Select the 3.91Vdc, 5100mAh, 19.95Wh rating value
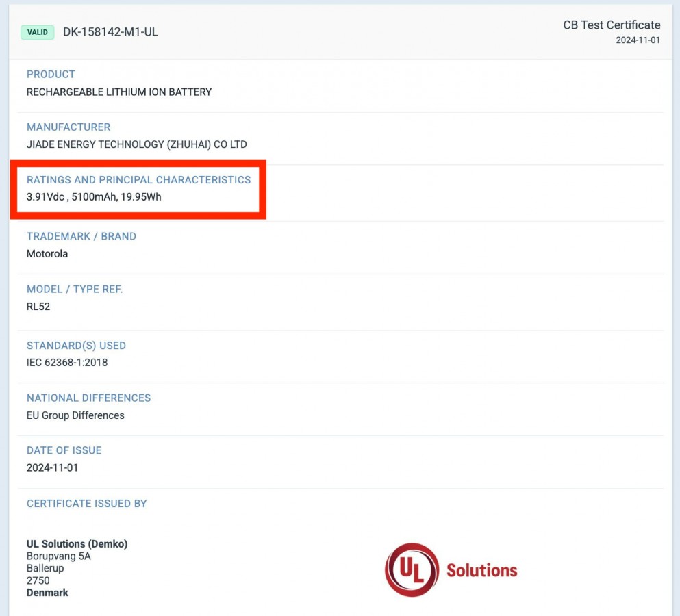The height and width of the screenshot is (616, 680). 94,197
